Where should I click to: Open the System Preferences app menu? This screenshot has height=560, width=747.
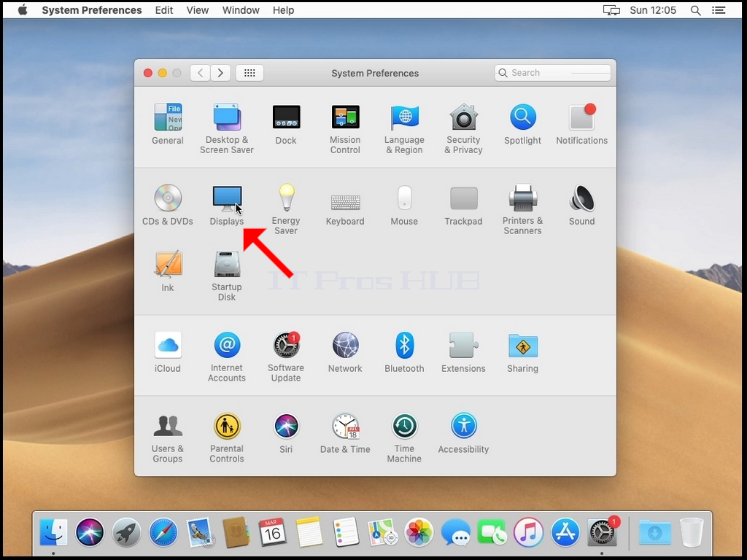[x=92, y=10]
